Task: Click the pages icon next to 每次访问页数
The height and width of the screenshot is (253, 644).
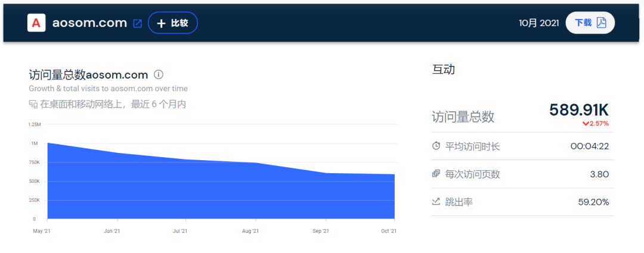Action: point(436,174)
